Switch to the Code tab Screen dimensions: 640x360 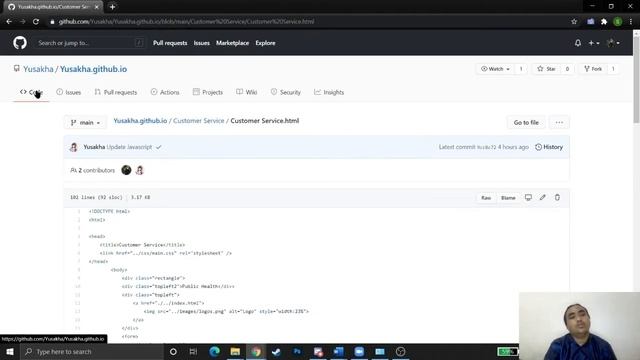tap(31, 92)
